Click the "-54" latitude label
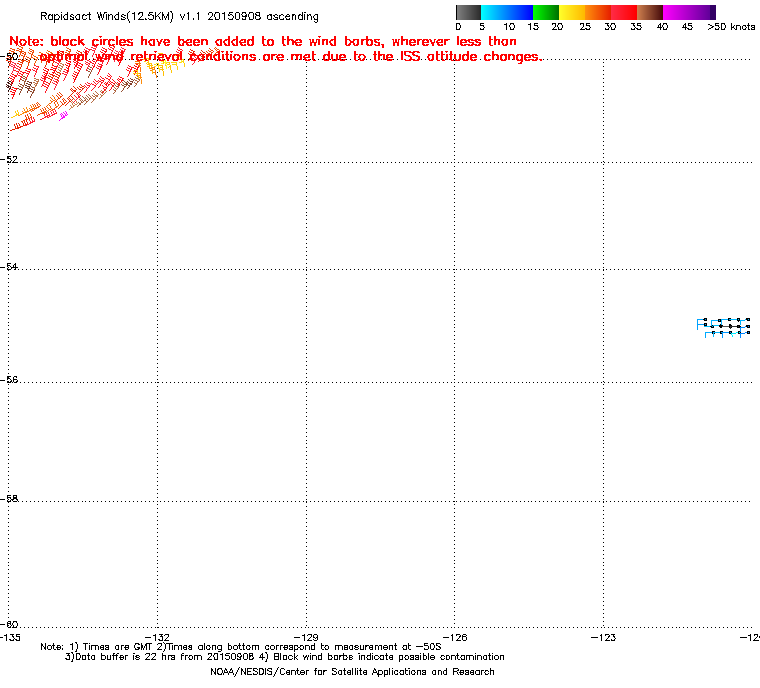Viewport: 760px width, 688px height. tap(10, 267)
